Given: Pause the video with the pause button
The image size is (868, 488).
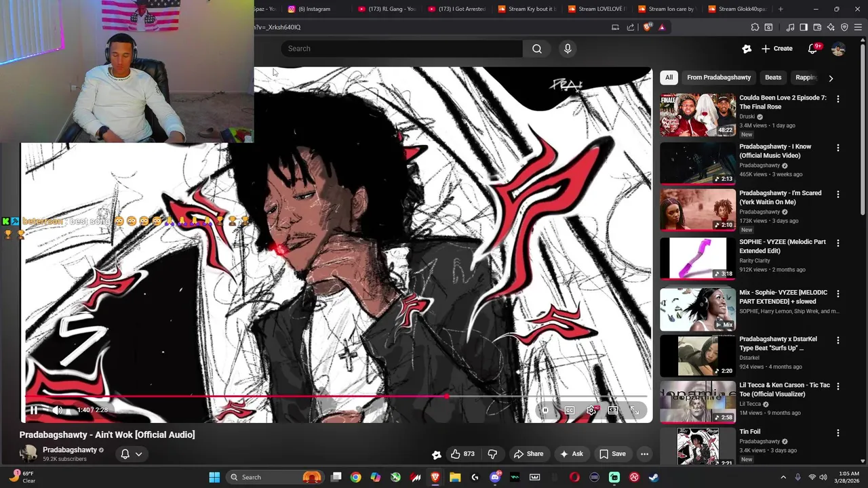Looking at the screenshot, I should [x=33, y=410].
